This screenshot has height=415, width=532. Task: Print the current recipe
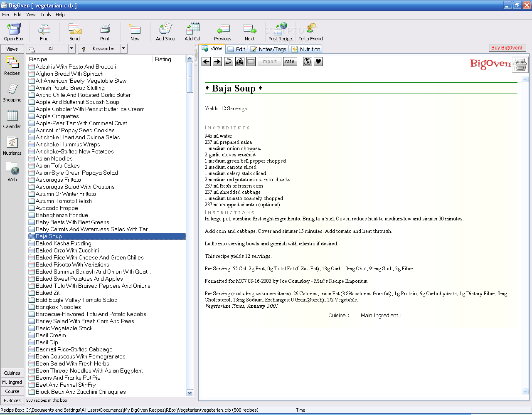(x=105, y=32)
